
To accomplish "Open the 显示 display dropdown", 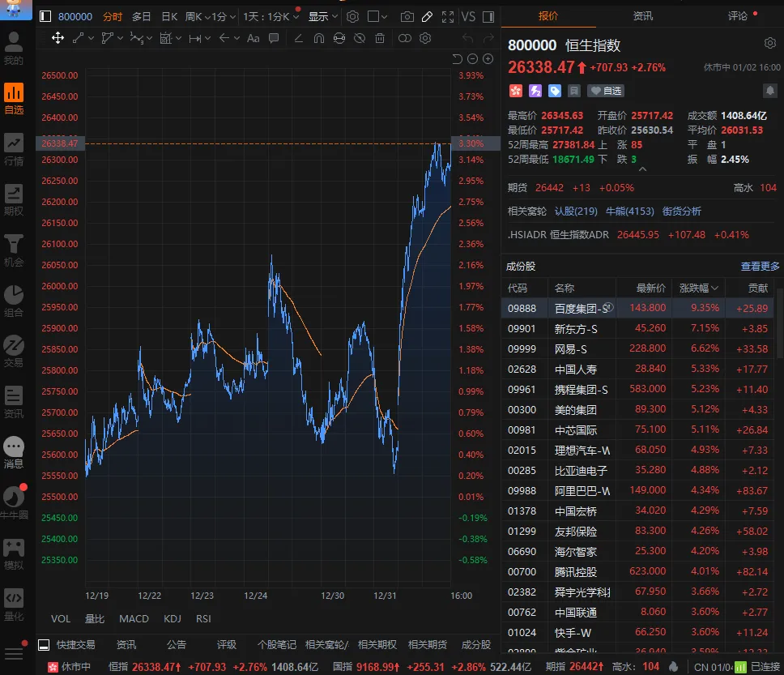I will pos(322,16).
